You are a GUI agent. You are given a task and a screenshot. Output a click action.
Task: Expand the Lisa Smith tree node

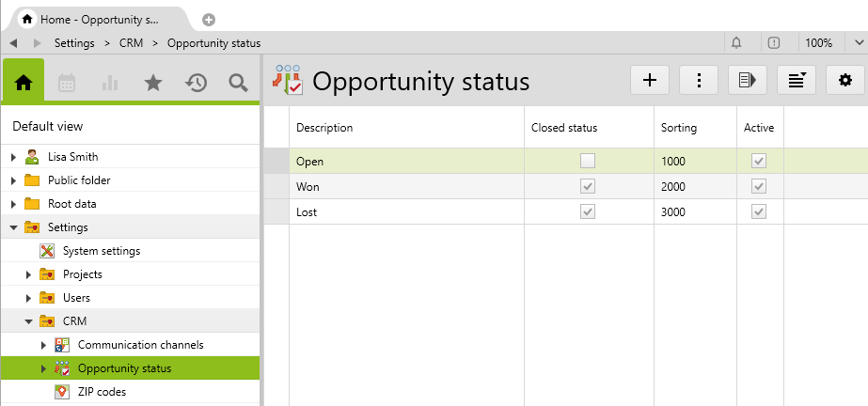pos(13,157)
